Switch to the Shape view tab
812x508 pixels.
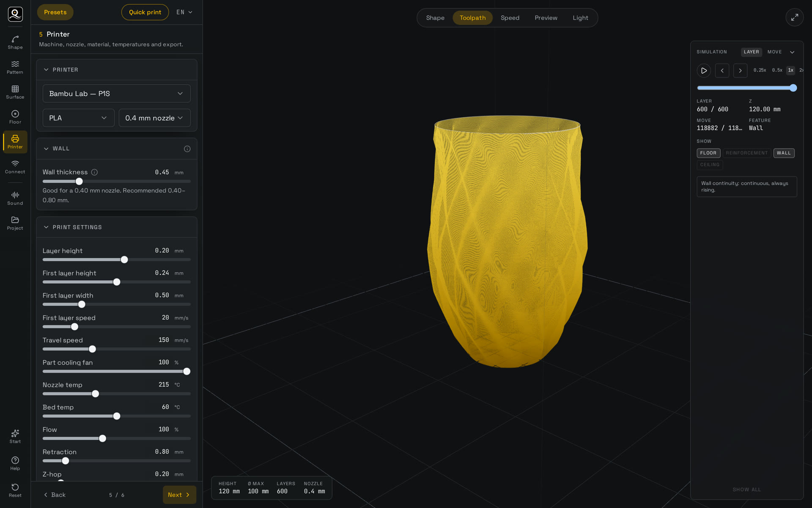(x=435, y=18)
